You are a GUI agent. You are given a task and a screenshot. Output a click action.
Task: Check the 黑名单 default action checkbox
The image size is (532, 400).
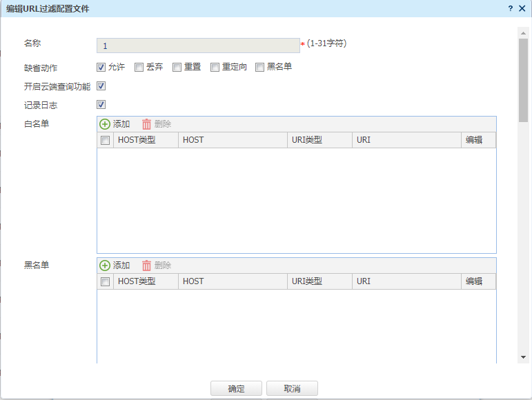260,67
